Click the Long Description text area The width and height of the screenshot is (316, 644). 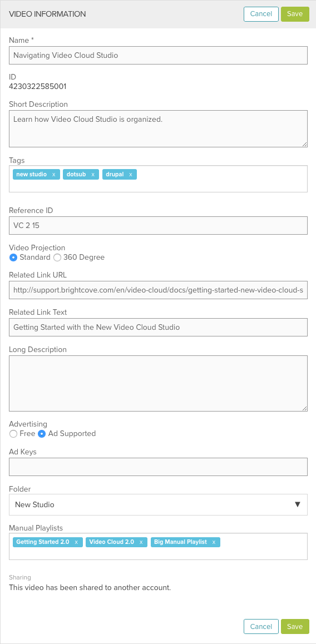click(x=158, y=384)
